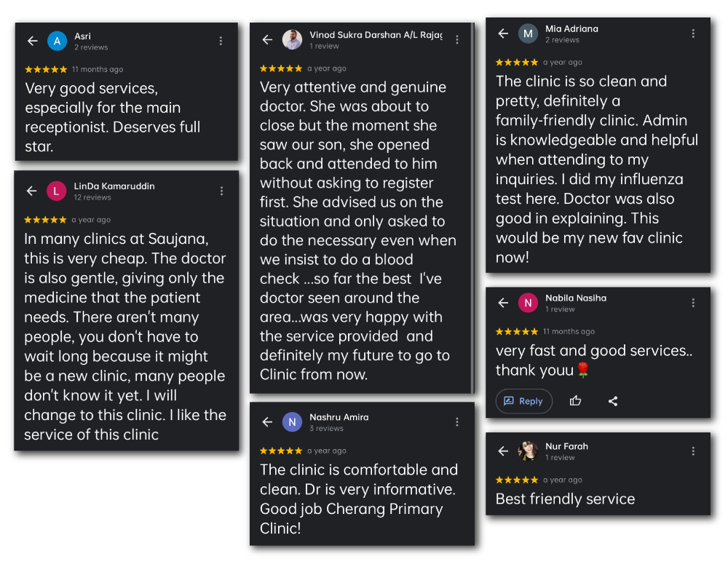
Task: Go back from Mia Adriana's review
Action: point(503,33)
